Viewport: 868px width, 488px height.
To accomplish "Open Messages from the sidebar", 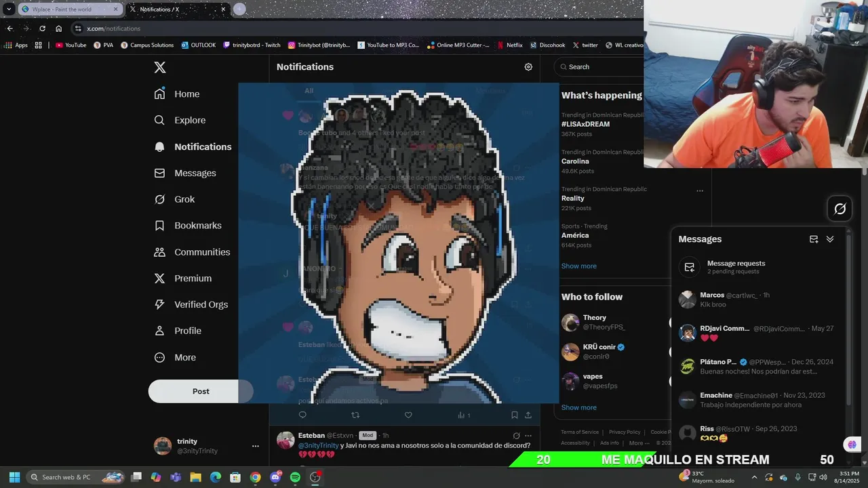I will click(186, 174).
